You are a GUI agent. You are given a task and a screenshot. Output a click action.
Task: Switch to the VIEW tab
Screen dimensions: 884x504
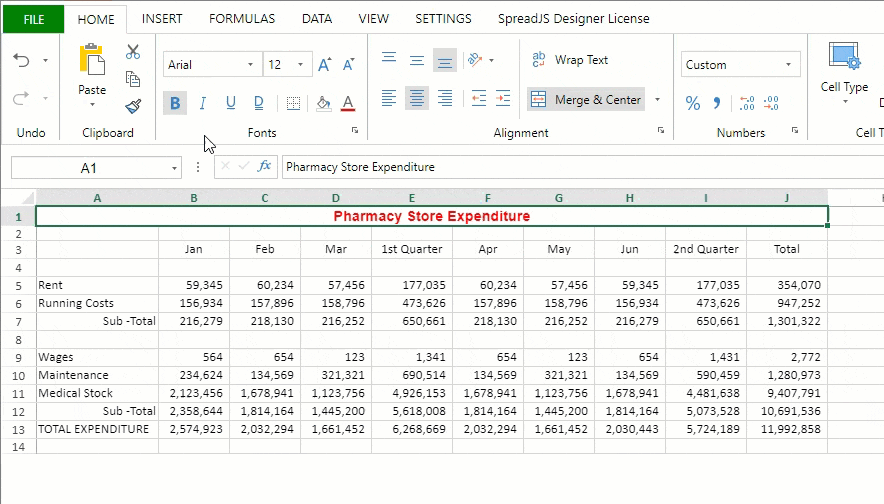click(x=374, y=19)
